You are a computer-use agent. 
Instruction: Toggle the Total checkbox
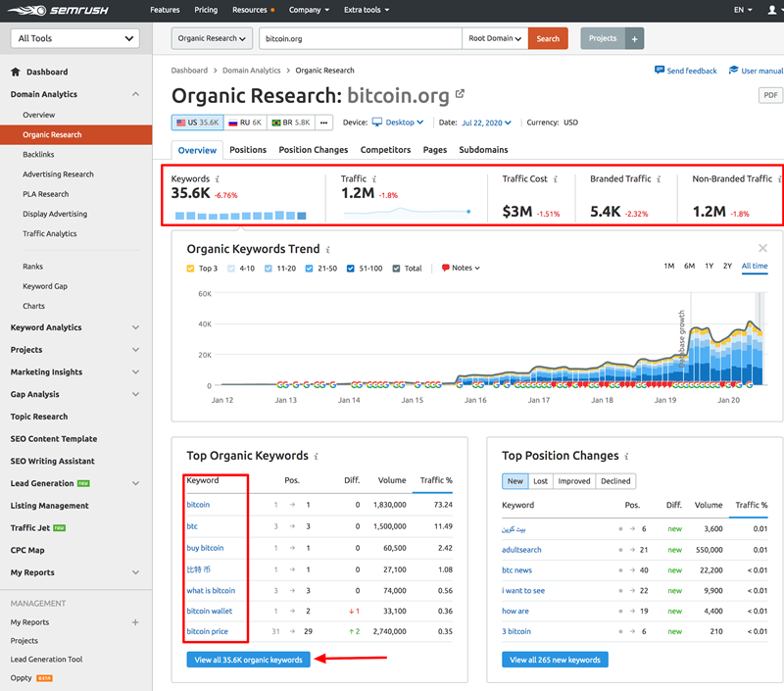click(396, 269)
